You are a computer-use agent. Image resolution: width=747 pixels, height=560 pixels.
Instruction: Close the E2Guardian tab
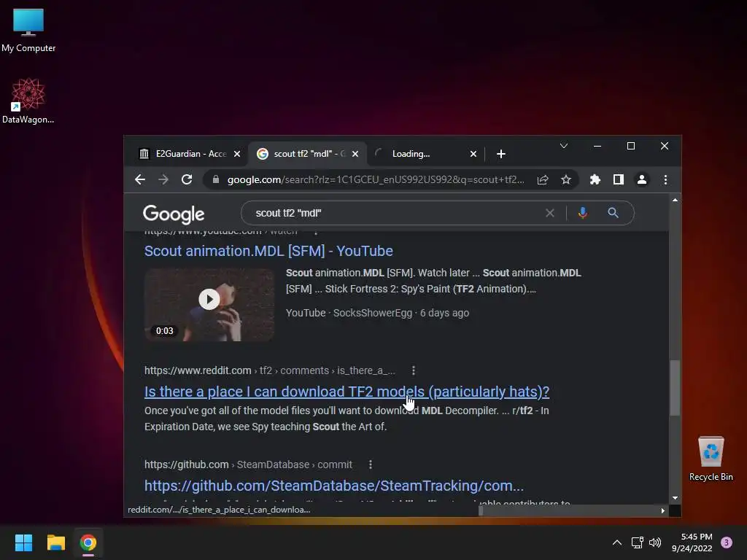pyautogui.click(x=237, y=154)
